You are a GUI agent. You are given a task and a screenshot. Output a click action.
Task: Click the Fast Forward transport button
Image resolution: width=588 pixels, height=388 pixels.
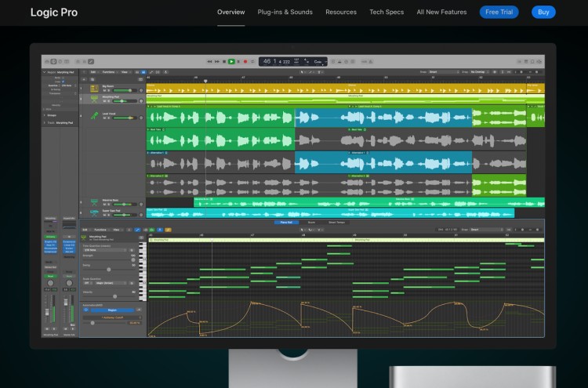(x=217, y=61)
